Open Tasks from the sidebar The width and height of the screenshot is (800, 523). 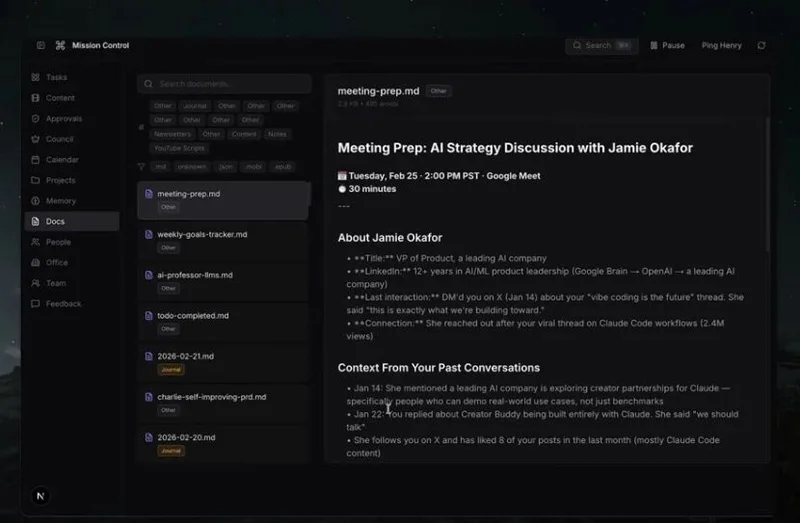point(56,77)
